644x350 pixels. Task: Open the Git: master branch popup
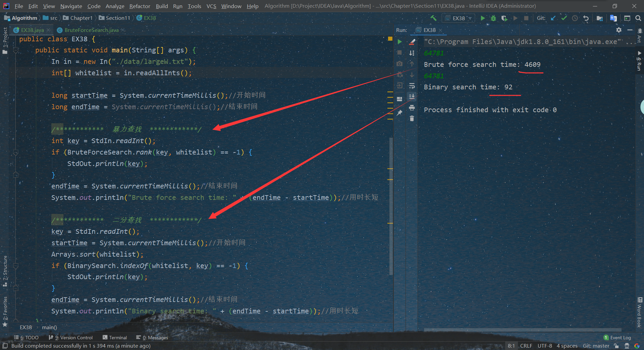(596, 346)
